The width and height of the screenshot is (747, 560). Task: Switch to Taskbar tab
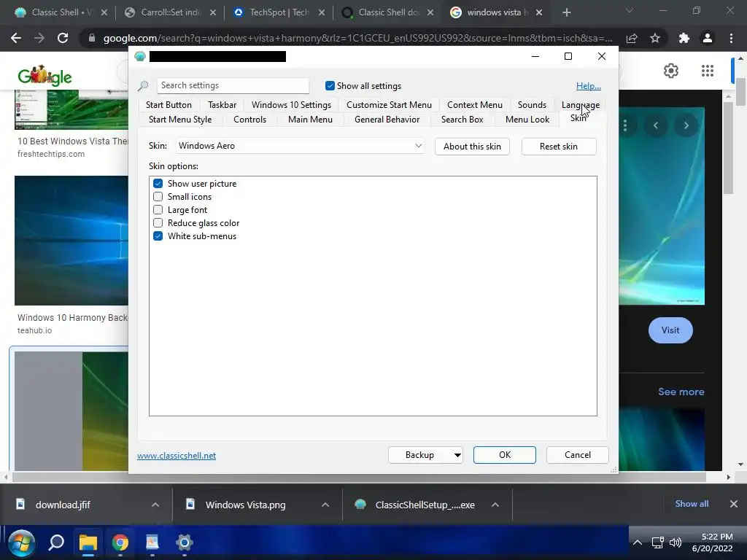click(222, 105)
